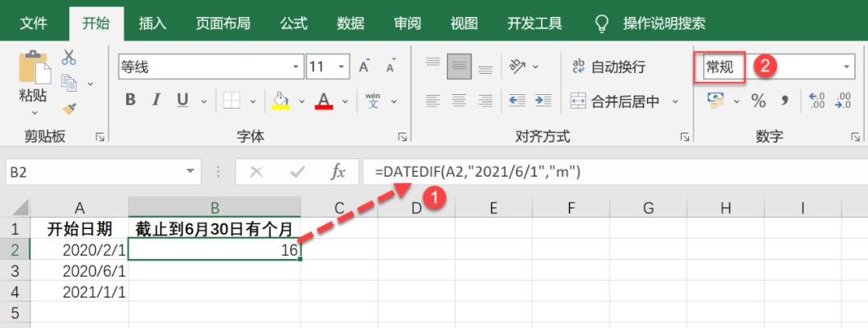
Task: Click the Copy icon
Action: point(69,83)
